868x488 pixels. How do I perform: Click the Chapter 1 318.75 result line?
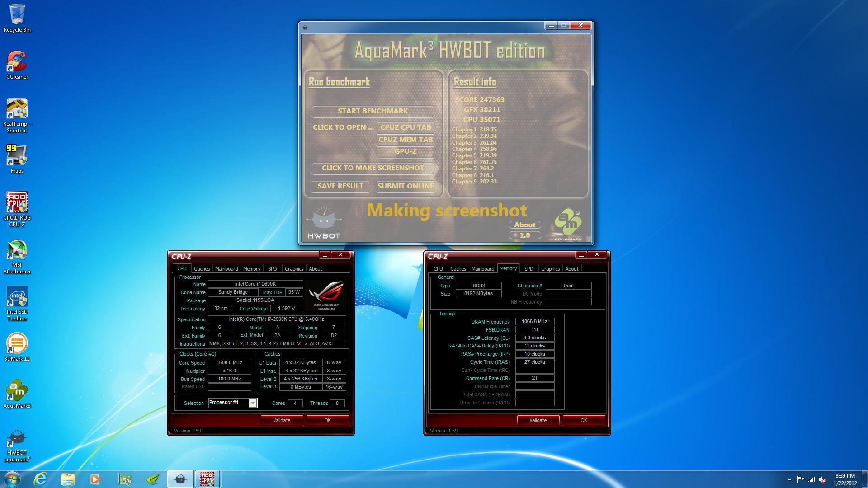click(x=474, y=130)
